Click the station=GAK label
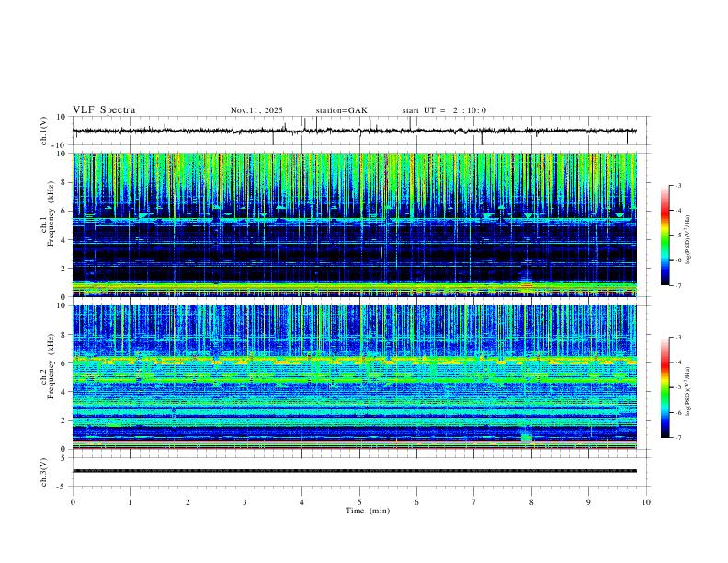 (x=341, y=110)
